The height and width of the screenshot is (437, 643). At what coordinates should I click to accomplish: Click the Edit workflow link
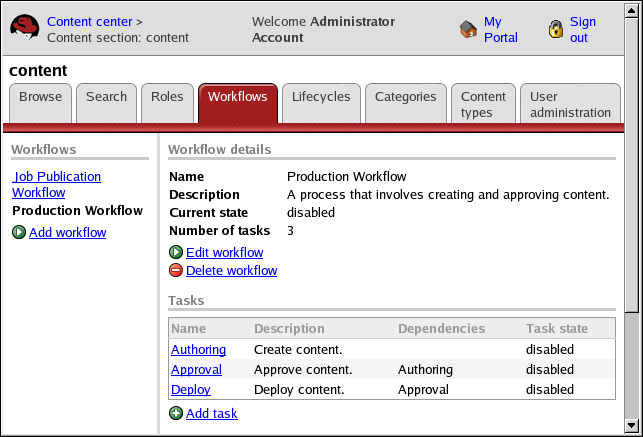pos(225,252)
